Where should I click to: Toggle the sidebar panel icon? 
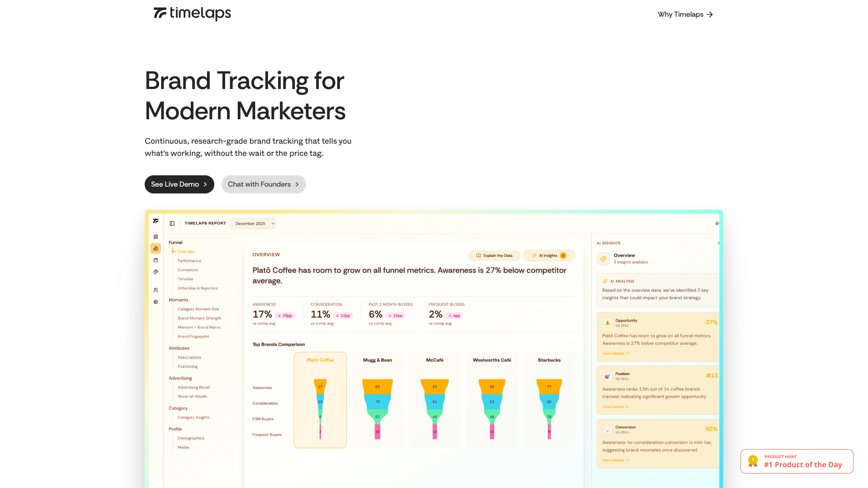click(x=172, y=223)
